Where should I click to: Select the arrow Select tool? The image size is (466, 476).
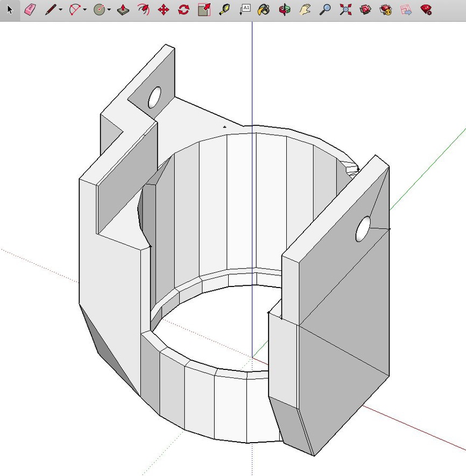[9, 10]
